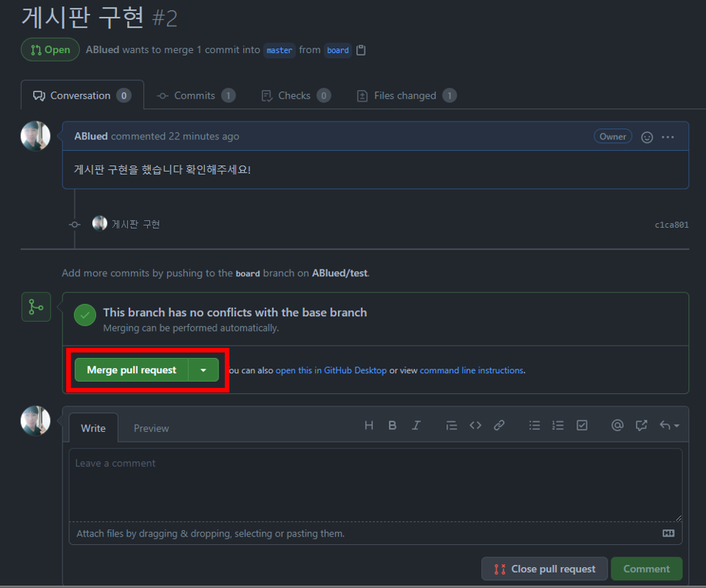This screenshot has height=588, width=706.
Task: Open this in GitHub Desktop link
Action: 331,370
